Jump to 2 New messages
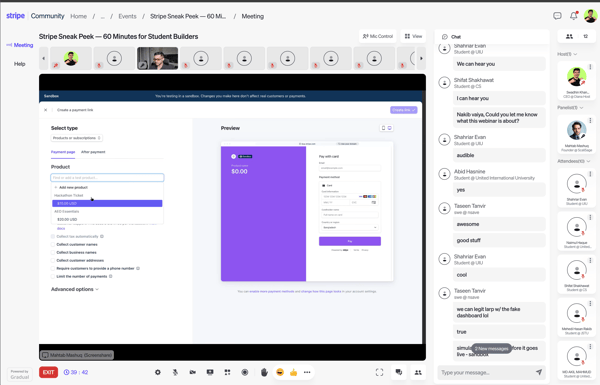The image size is (600, 385). tap(491, 349)
